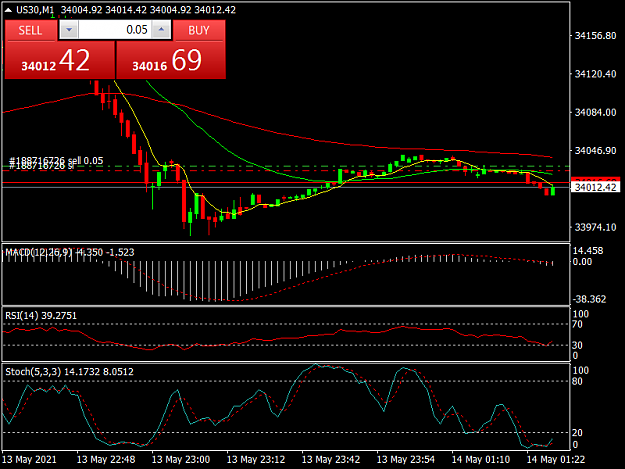Click the RSI(14) 39.2751 label
625x469 pixels.
[x=41, y=316]
